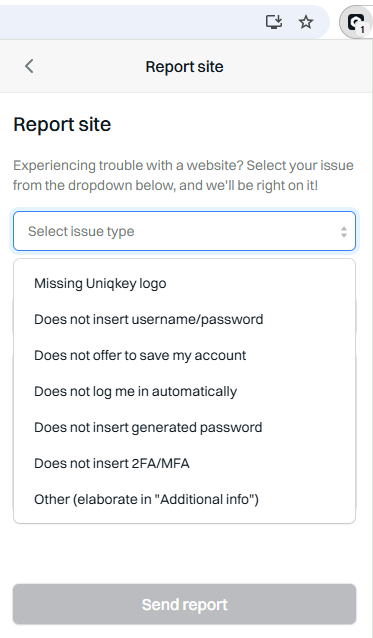Bookmark this page with the star icon
The image size is (373, 638).
coord(306,22)
